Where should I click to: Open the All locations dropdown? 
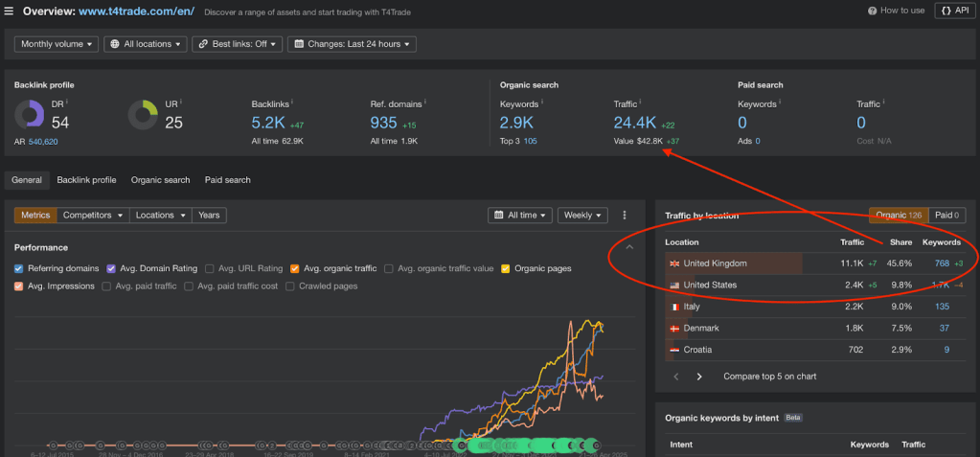click(x=145, y=44)
